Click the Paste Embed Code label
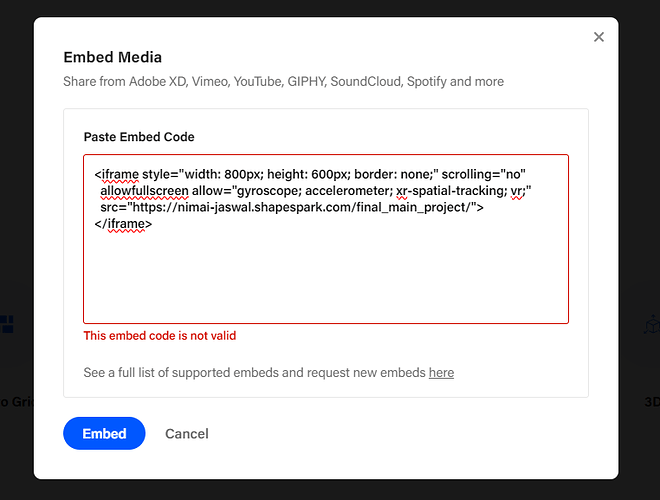 pyautogui.click(x=139, y=137)
